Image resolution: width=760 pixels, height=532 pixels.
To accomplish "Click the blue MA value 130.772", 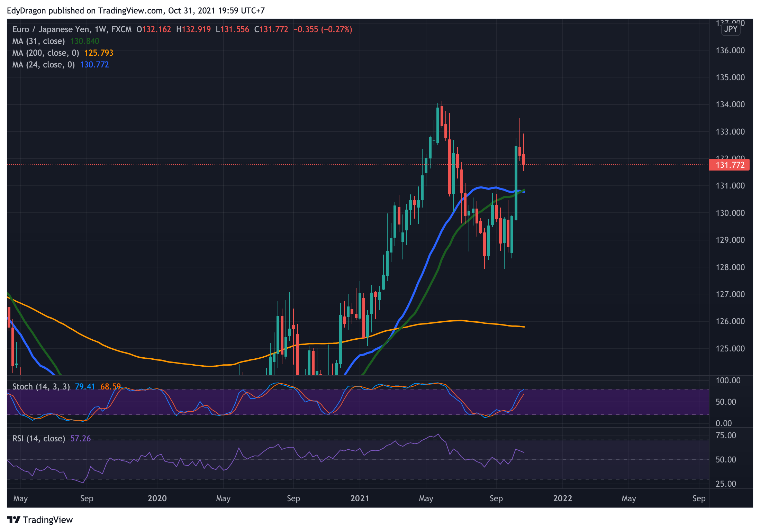I will pyautogui.click(x=94, y=65).
